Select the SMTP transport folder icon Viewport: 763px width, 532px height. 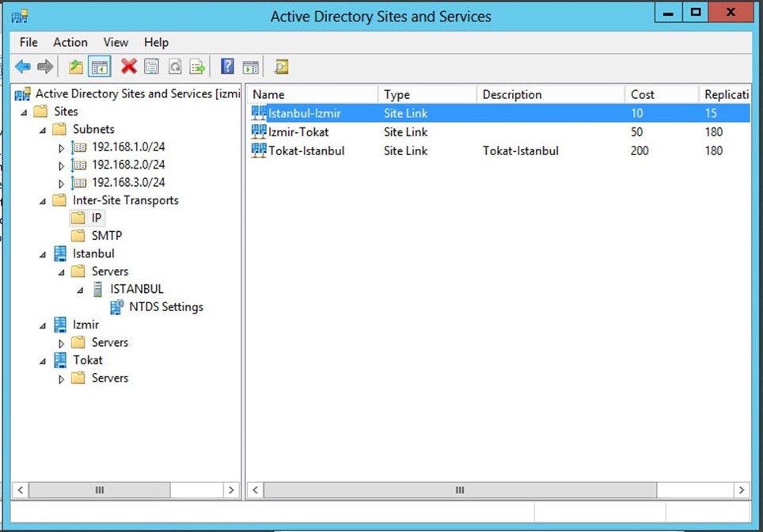pos(78,236)
